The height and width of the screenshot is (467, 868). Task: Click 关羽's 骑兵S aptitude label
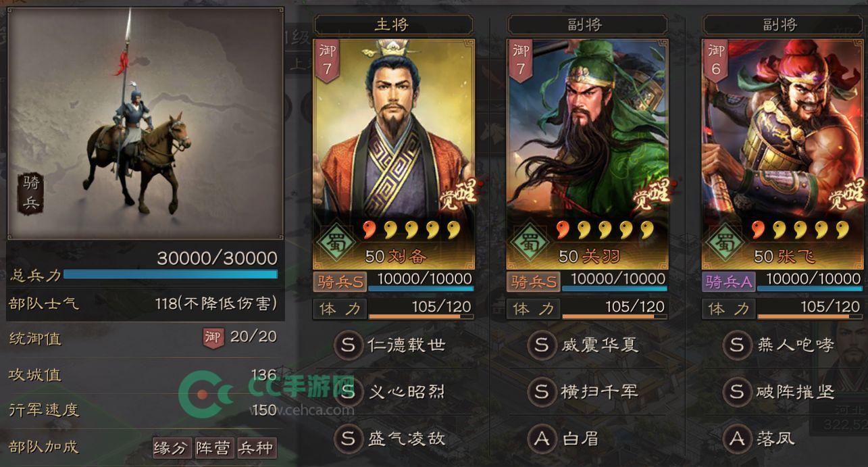tap(533, 281)
